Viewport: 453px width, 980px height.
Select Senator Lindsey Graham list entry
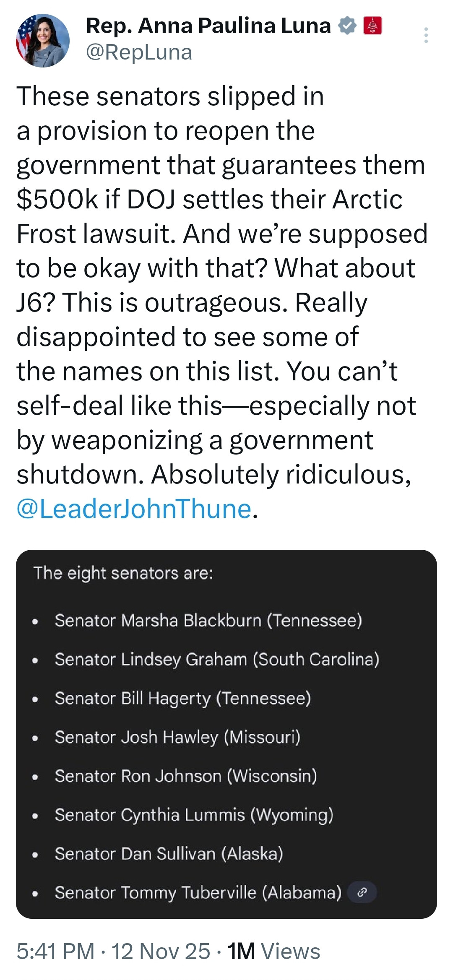pyautogui.click(x=217, y=659)
